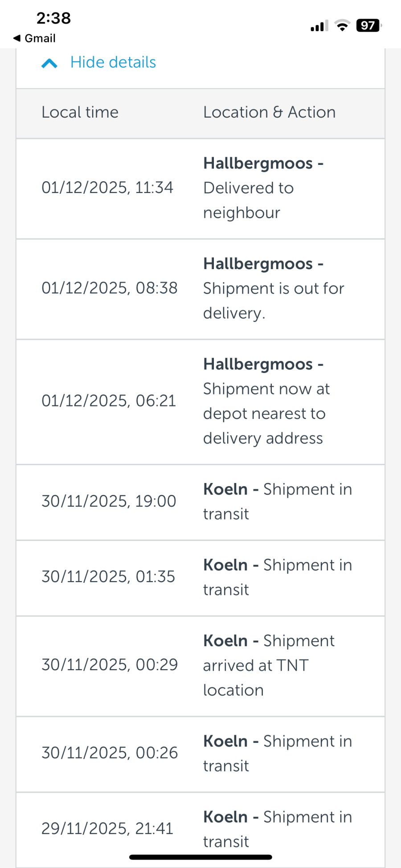Collapse details using the blue chevron

pyautogui.click(x=49, y=63)
